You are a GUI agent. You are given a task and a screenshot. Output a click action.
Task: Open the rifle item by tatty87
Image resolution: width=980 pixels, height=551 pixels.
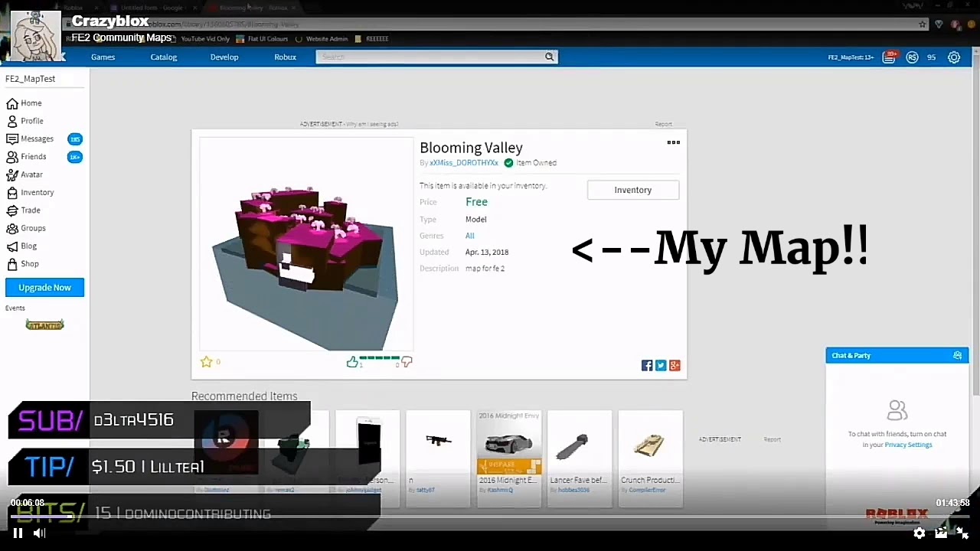coord(439,458)
